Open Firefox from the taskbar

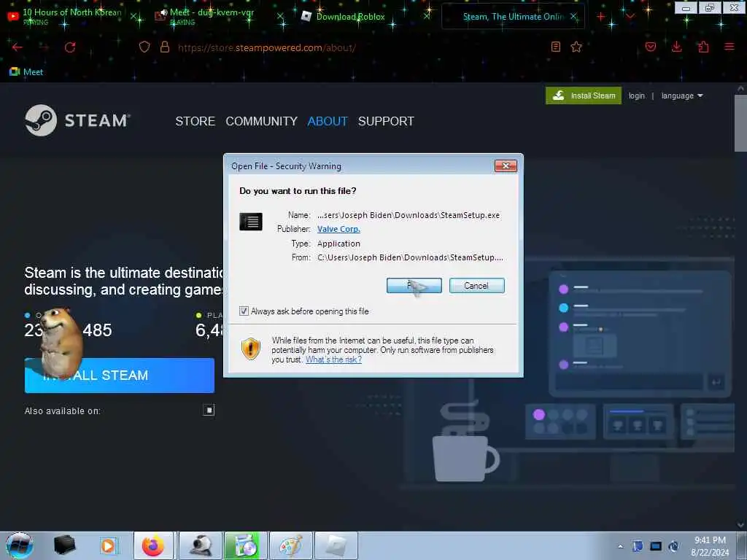(153, 545)
